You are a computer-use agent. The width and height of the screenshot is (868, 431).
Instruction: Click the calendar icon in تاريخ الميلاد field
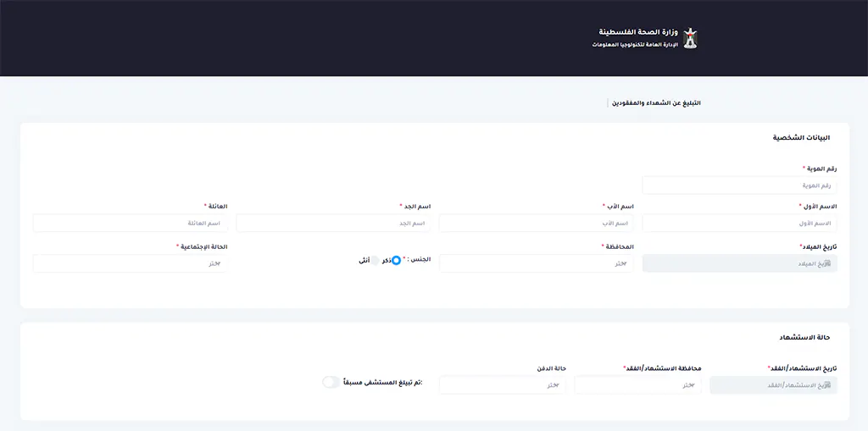pos(826,264)
